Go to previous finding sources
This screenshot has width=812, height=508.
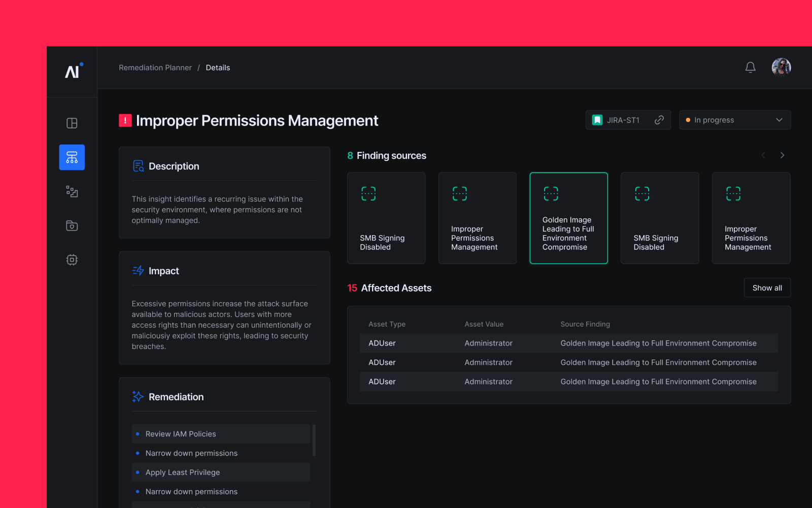point(763,155)
